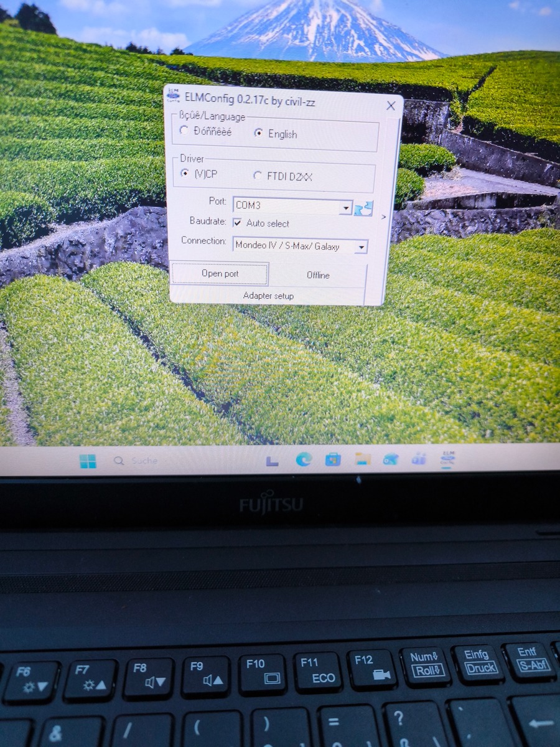This screenshot has width=560, height=747.
Task: Click the refresh ports icon beside COM3
Action: [363, 208]
